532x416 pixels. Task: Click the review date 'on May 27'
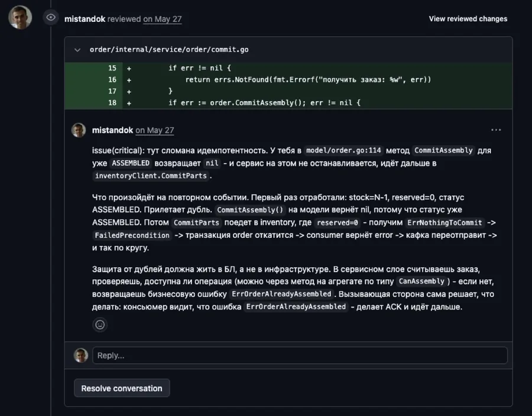coord(163,19)
